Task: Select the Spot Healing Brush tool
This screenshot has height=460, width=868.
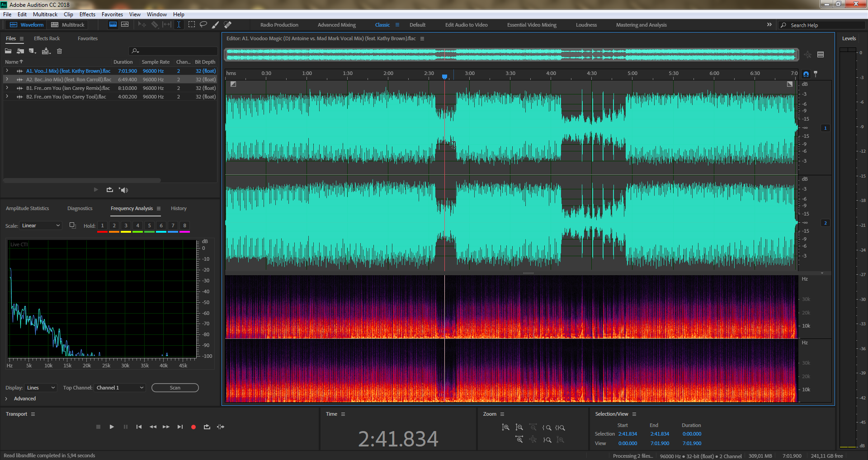Action: (228, 25)
